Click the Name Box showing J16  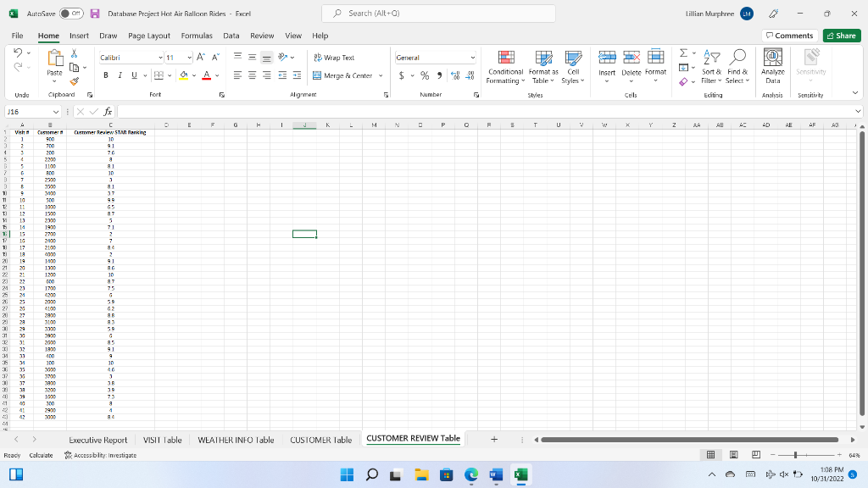pyautogui.click(x=32, y=112)
